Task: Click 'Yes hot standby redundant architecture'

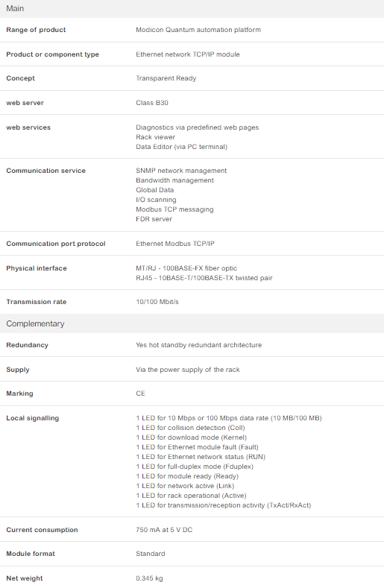Action: pos(198,345)
